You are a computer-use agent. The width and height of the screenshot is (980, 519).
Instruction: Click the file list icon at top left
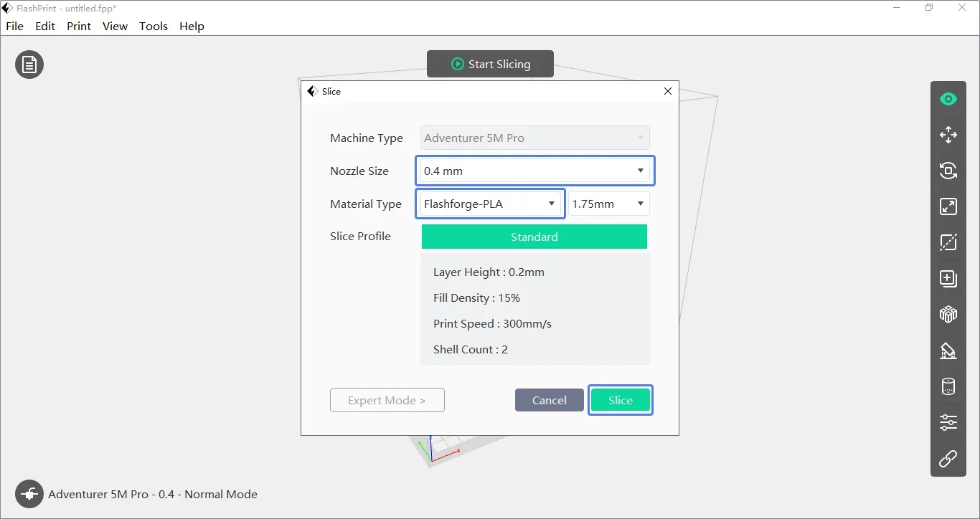coord(29,64)
